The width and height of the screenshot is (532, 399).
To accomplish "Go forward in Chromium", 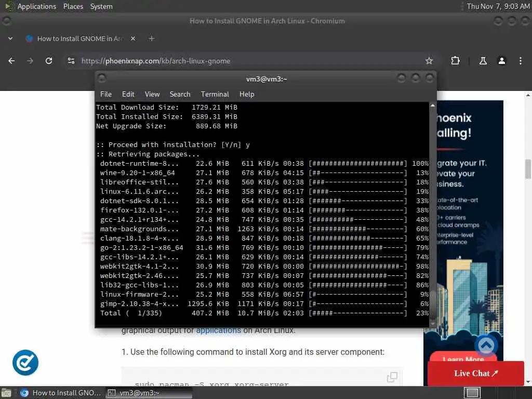I will 30,61.
